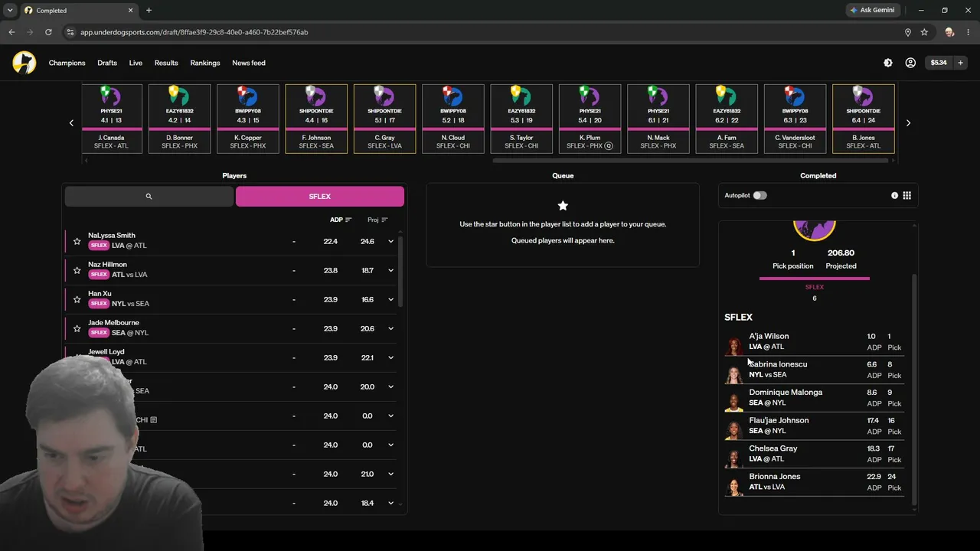Image resolution: width=980 pixels, height=551 pixels.
Task: Add funds with the plus button
Action: point(960,63)
